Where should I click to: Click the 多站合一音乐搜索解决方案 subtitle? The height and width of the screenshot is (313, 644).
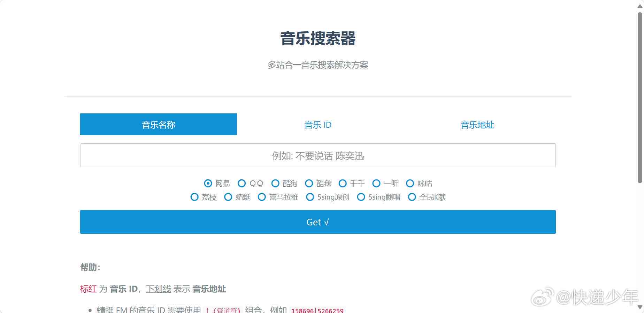point(318,65)
